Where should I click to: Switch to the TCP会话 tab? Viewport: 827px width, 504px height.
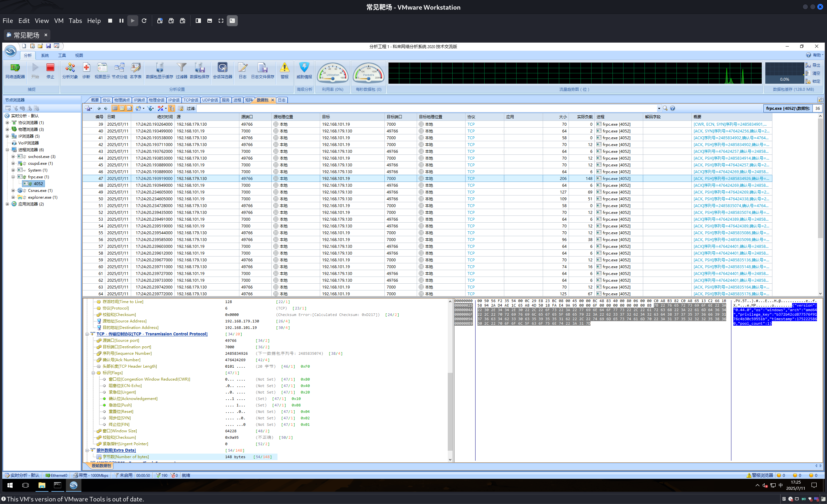click(191, 100)
